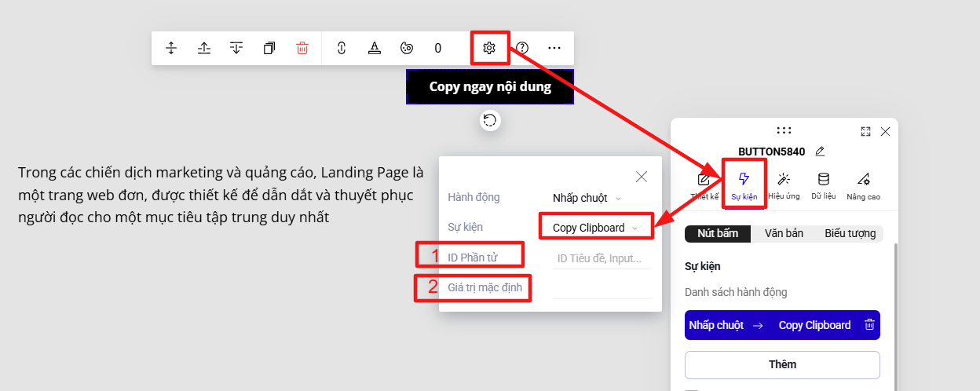
Task: Switch to the Nâng cao tab
Action: coord(864,187)
